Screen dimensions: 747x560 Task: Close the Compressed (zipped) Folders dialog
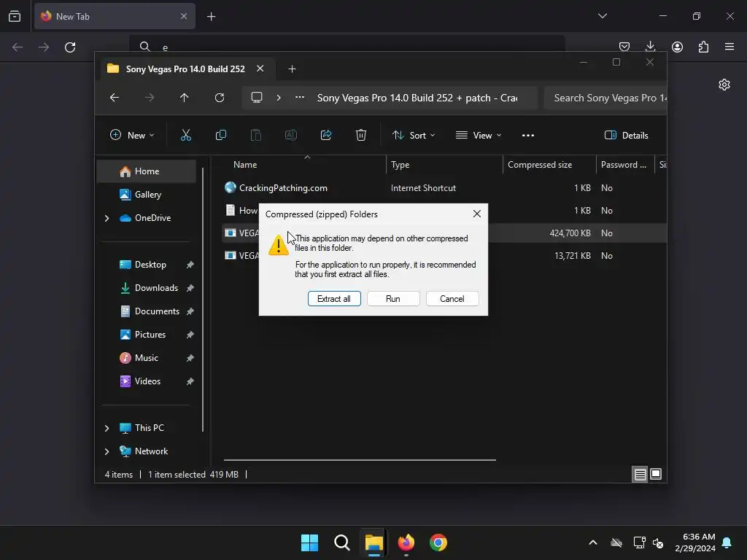pos(477,214)
